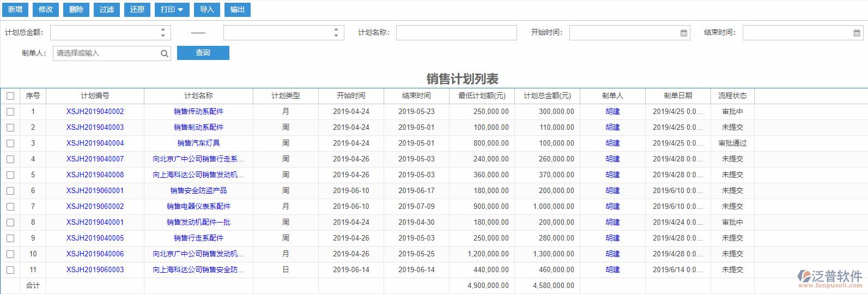Sort by the 制单日期 column header
Image resolution: width=868 pixels, height=294 pixels.
click(x=678, y=96)
